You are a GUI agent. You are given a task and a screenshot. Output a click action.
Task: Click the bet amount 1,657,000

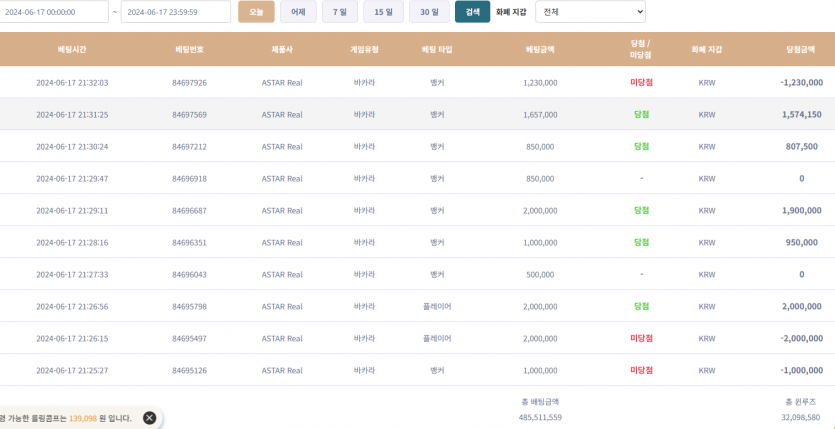click(x=540, y=115)
